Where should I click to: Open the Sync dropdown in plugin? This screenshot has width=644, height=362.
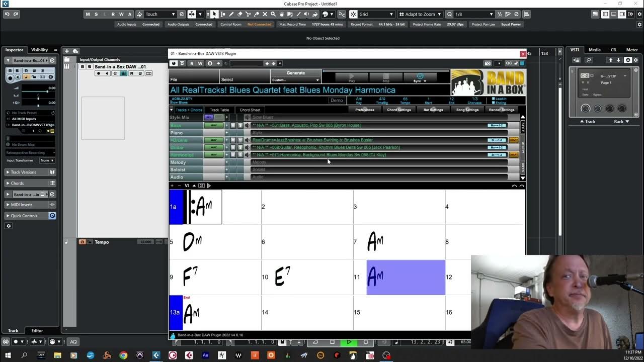[420, 77]
